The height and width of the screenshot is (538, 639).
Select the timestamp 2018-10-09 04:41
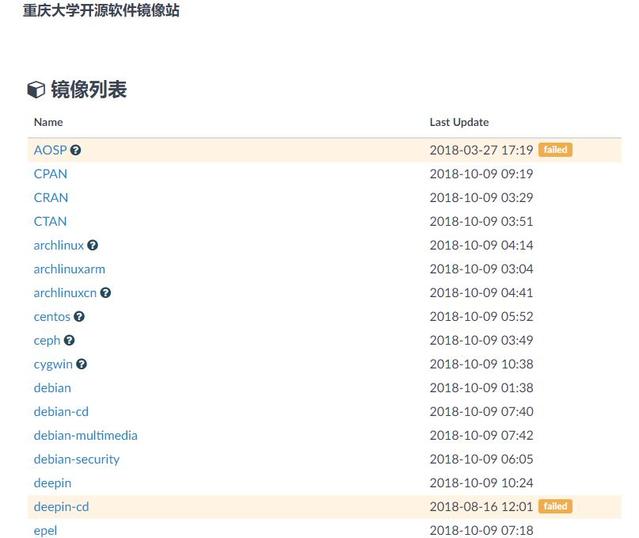(481, 293)
